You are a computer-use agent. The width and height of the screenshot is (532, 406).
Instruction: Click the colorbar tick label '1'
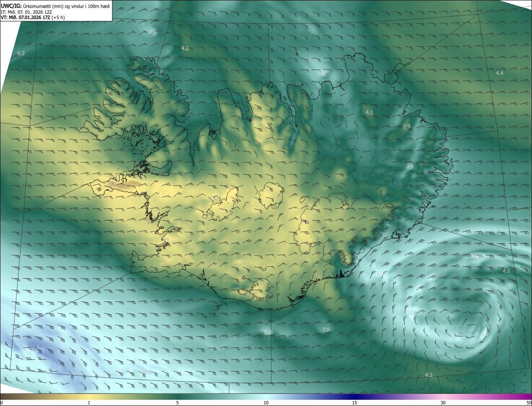89,403
